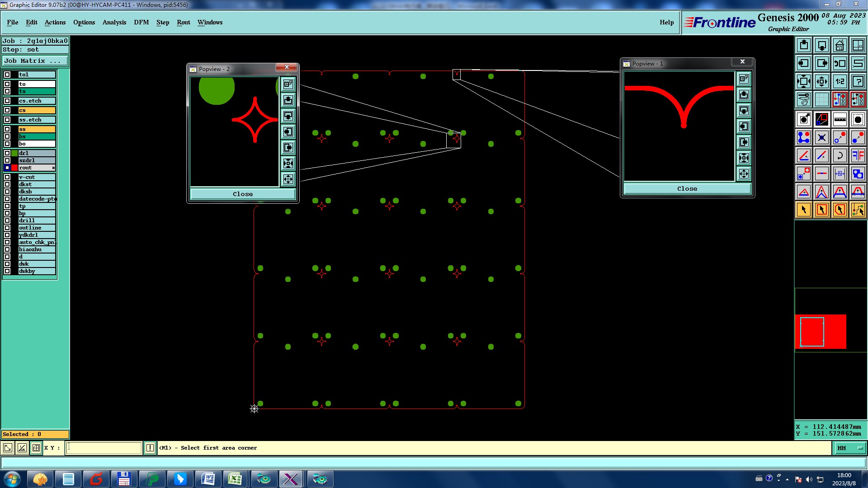
Task: Click the red rout layer color swatch
Action: click(14, 168)
